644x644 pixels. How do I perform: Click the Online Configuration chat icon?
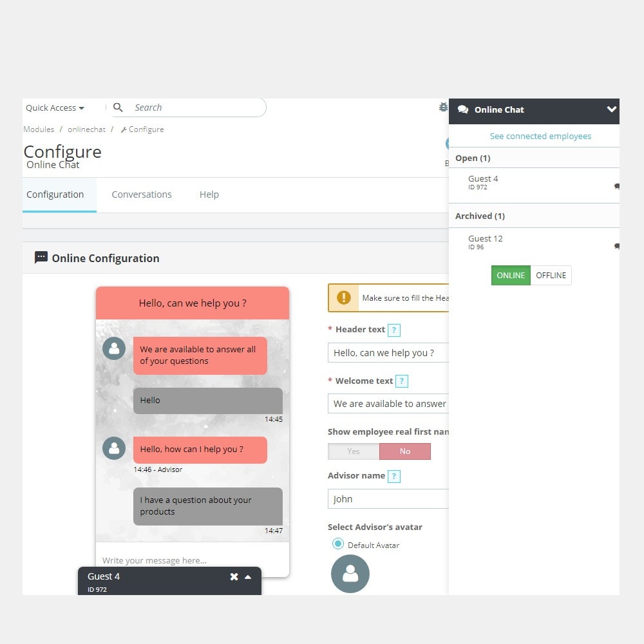coord(41,258)
